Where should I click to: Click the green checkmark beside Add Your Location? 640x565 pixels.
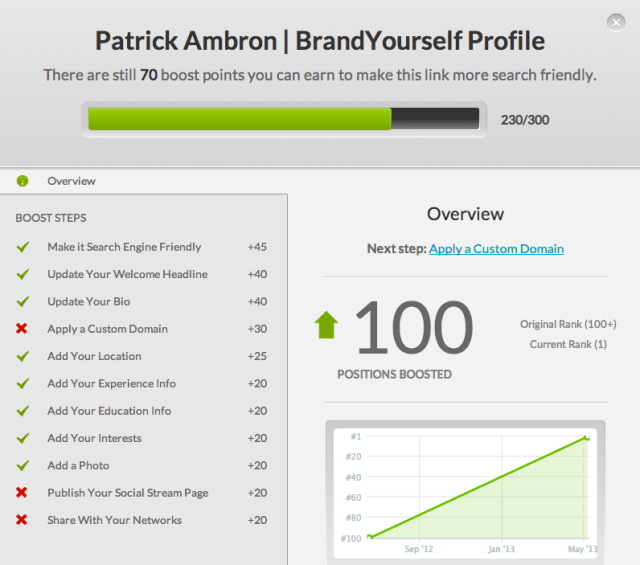pos(22,356)
